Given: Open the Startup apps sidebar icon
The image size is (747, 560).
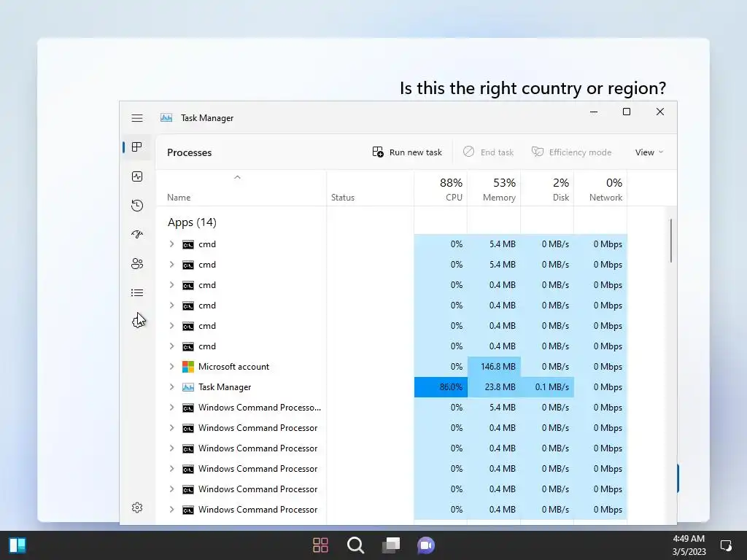Looking at the screenshot, I should coord(137,235).
